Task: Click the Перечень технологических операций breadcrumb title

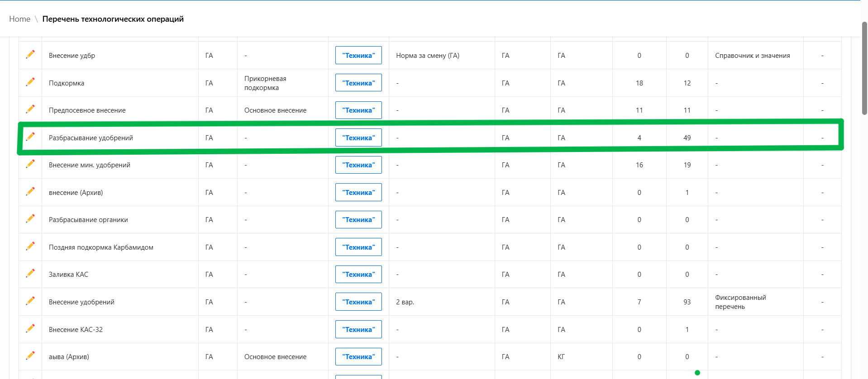Action: [x=113, y=19]
